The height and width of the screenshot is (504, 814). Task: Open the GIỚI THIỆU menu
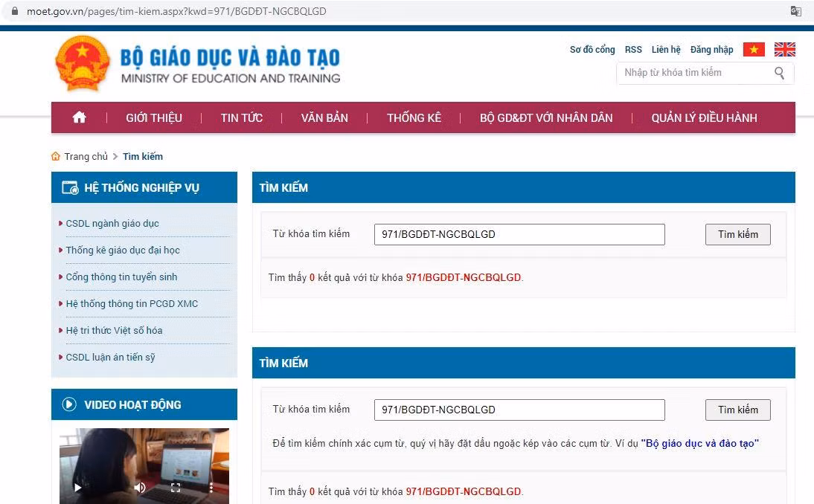[x=154, y=117]
